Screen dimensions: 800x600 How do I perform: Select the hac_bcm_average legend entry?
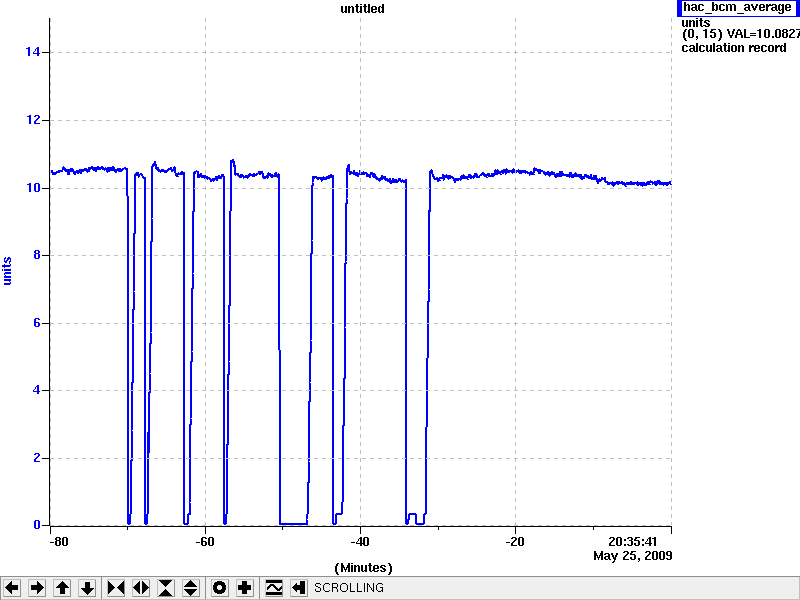coord(738,8)
